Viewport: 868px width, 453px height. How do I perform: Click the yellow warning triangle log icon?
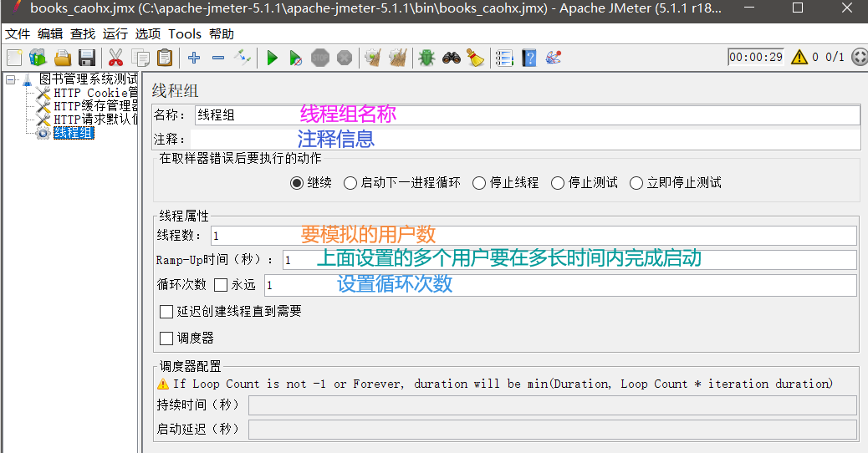pos(799,57)
